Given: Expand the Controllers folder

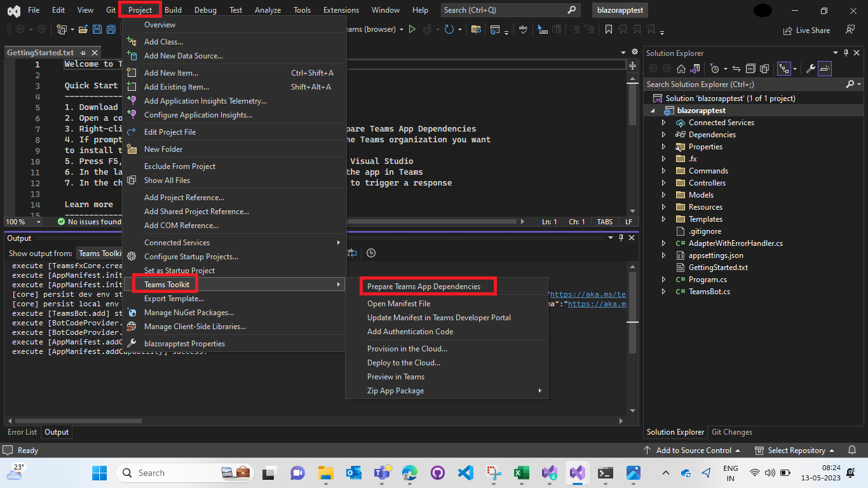Looking at the screenshot, I should tap(663, 183).
